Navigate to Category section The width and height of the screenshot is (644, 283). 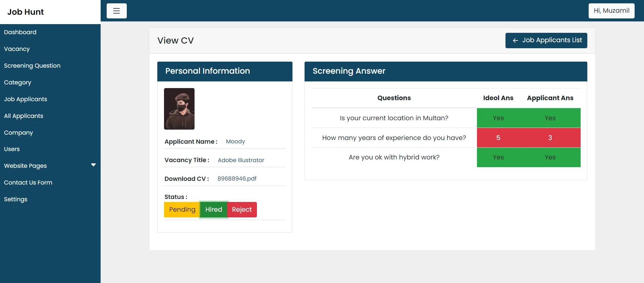(17, 82)
